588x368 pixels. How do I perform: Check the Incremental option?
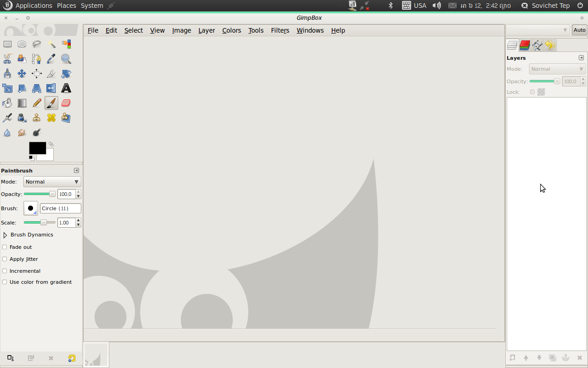tap(5, 271)
